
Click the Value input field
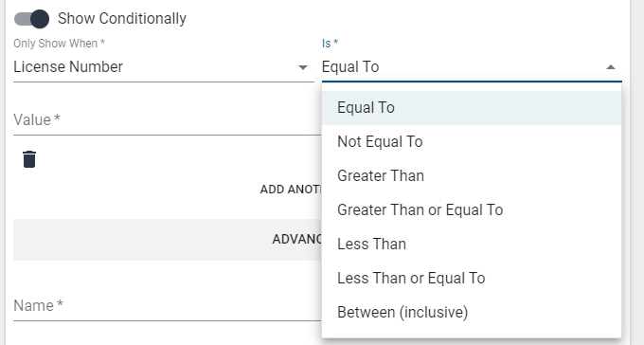[168, 120]
